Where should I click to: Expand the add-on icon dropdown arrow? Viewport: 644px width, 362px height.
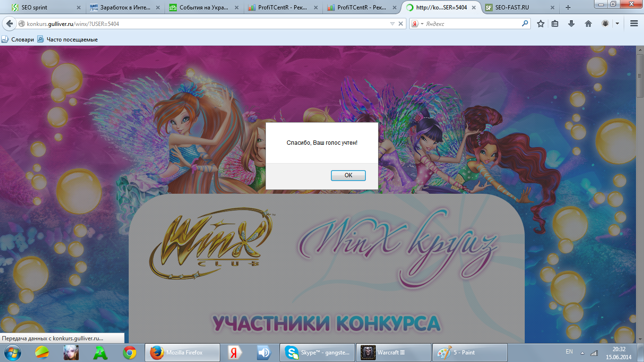coord(617,24)
